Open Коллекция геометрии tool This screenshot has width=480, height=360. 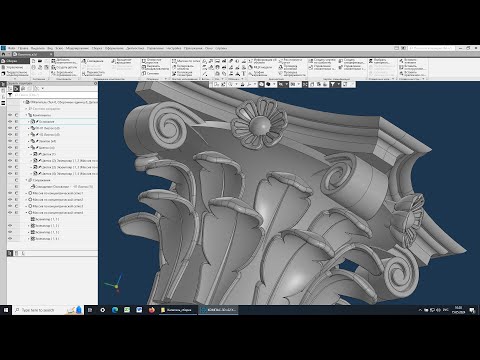(183, 74)
